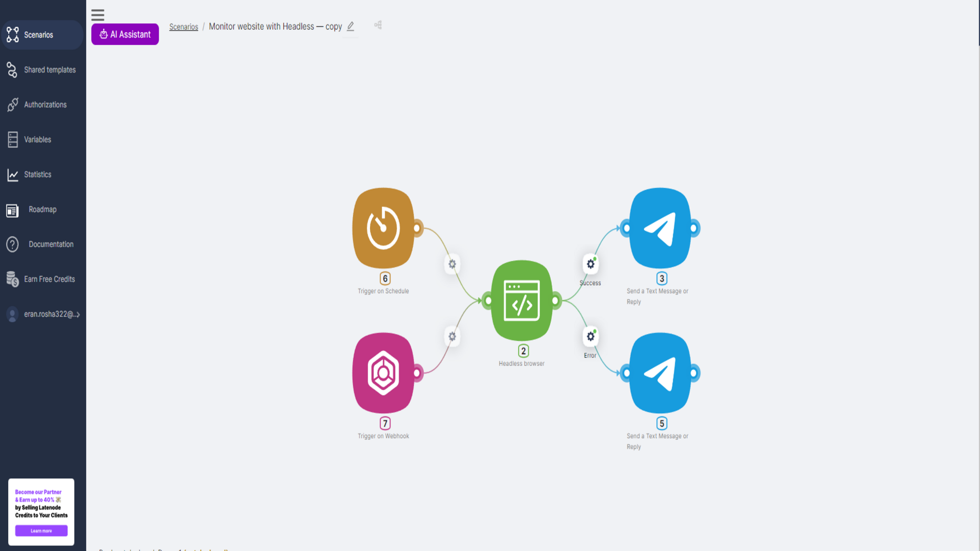The height and width of the screenshot is (551, 980).
Task: Open Roadmap in the sidebar
Action: pos(42,210)
